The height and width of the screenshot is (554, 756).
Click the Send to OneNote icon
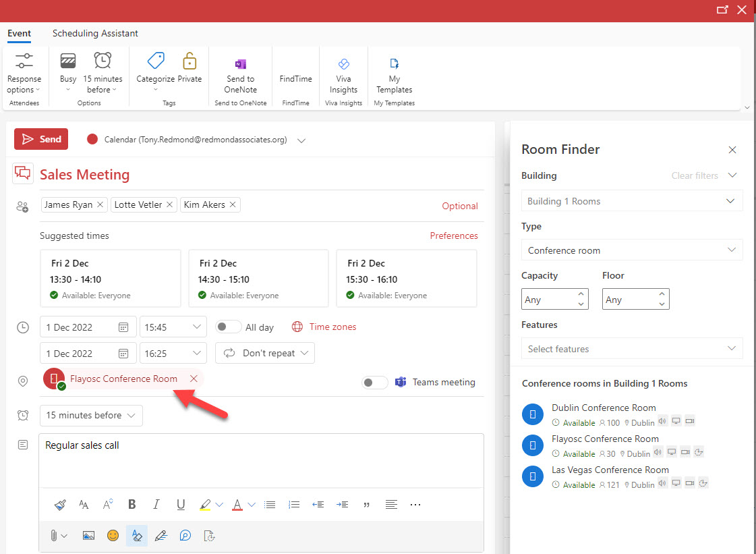coord(240,65)
